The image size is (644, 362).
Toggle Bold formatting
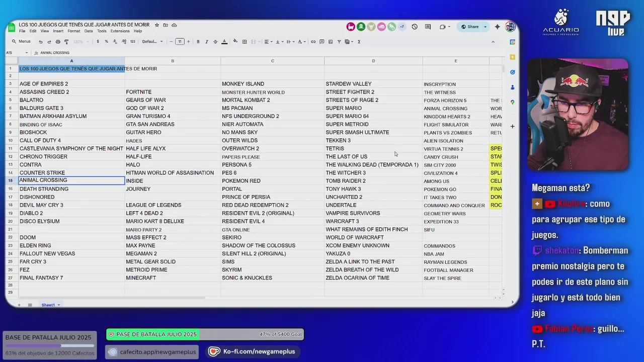click(198, 42)
